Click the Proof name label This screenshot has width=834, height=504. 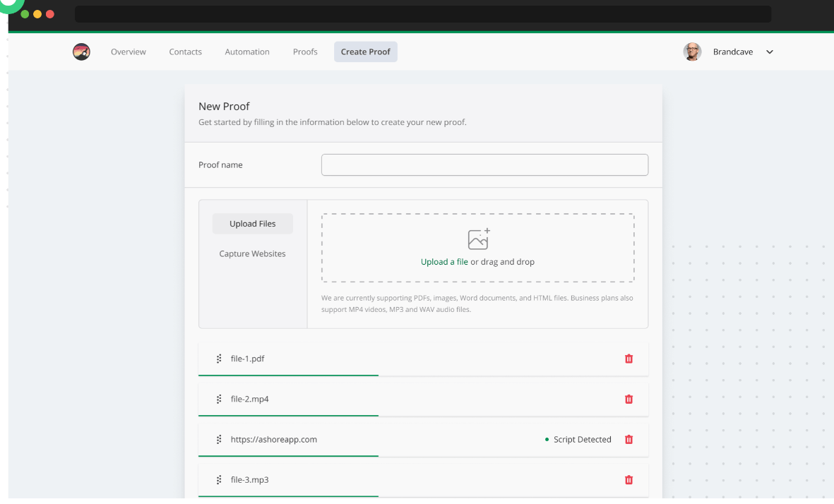tap(220, 164)
